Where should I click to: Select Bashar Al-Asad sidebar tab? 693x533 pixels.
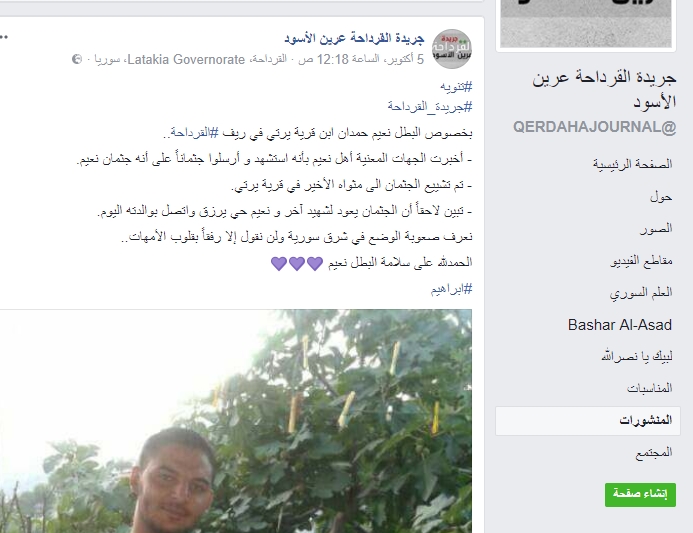[620, 325]
